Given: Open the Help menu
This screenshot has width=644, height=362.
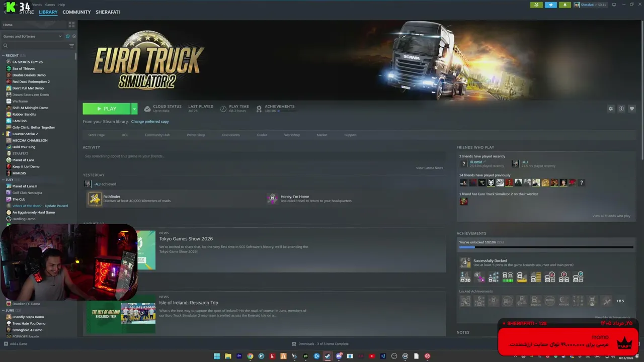Looking at the screenshot, I should pyautogui.click(x=61, y=5).
